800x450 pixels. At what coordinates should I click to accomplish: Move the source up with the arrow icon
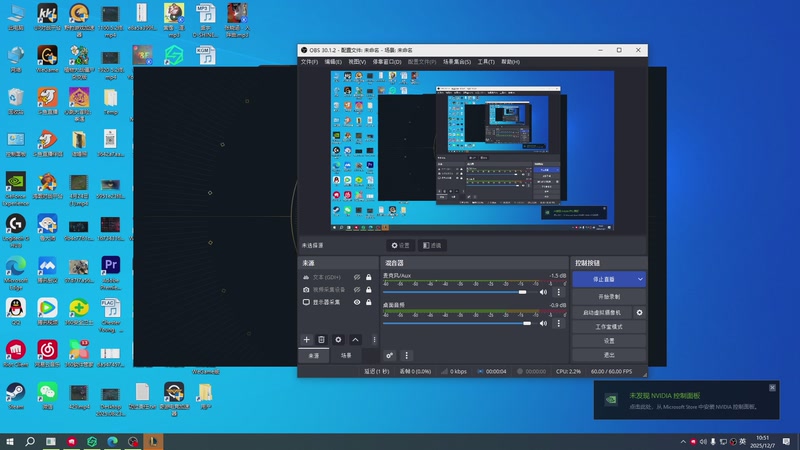[356, 340]
